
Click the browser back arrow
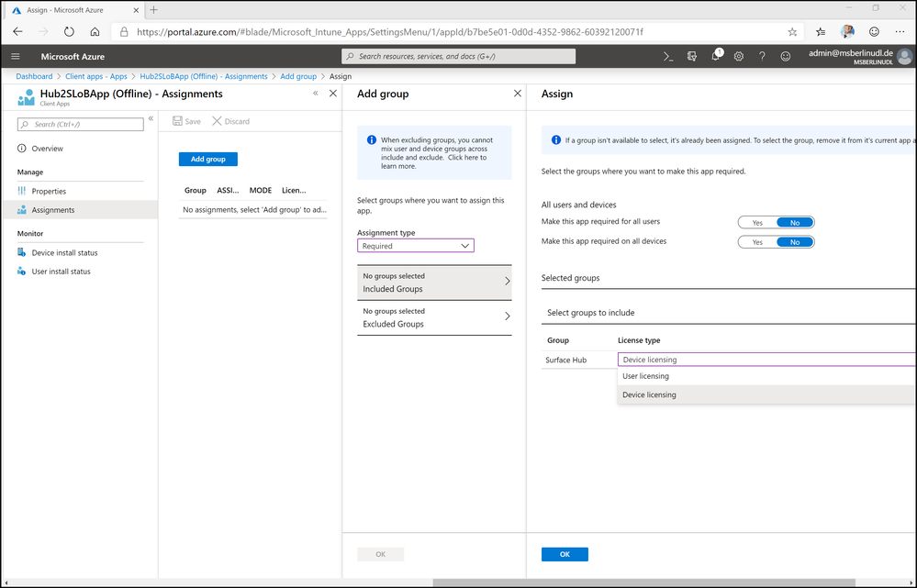[x=17, y=31]
